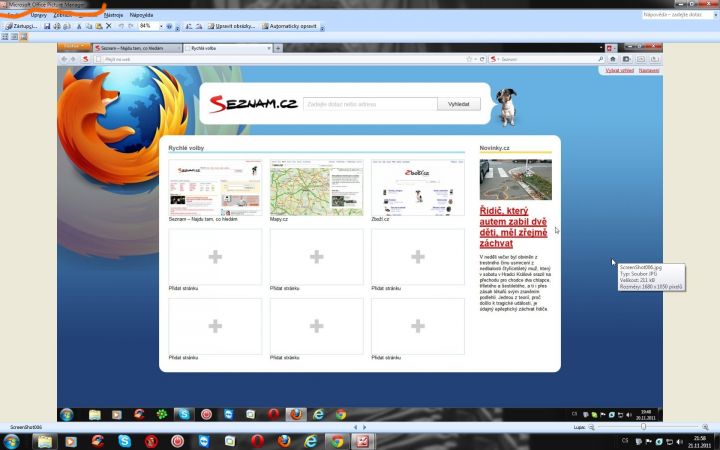The width and height of the screenshot is (720, 450).
Task: Open the Úpravy menu
Action: (39, 15)
